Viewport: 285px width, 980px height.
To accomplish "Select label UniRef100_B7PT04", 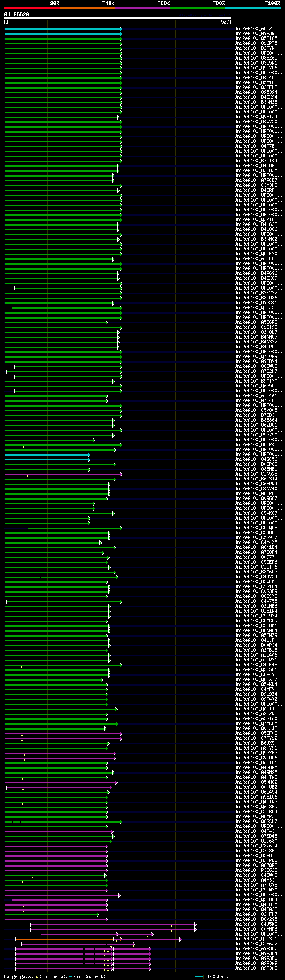I will tap(256, 161).
